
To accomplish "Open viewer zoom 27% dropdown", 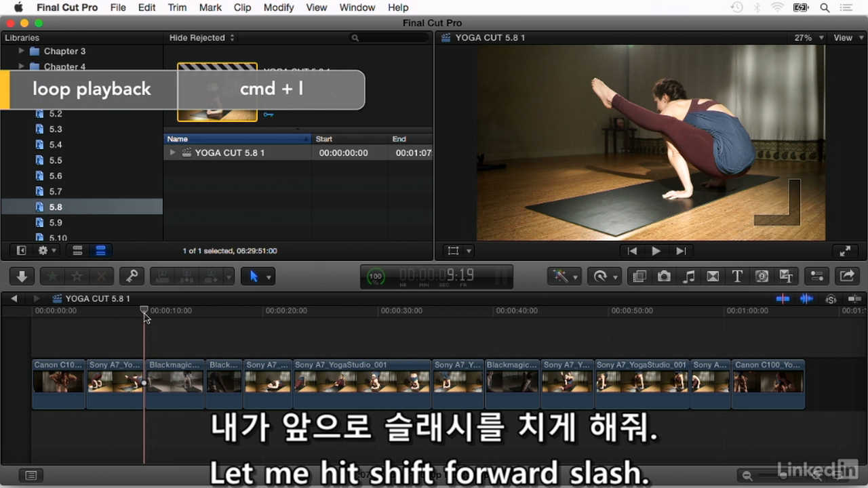I will pos(809,38).
